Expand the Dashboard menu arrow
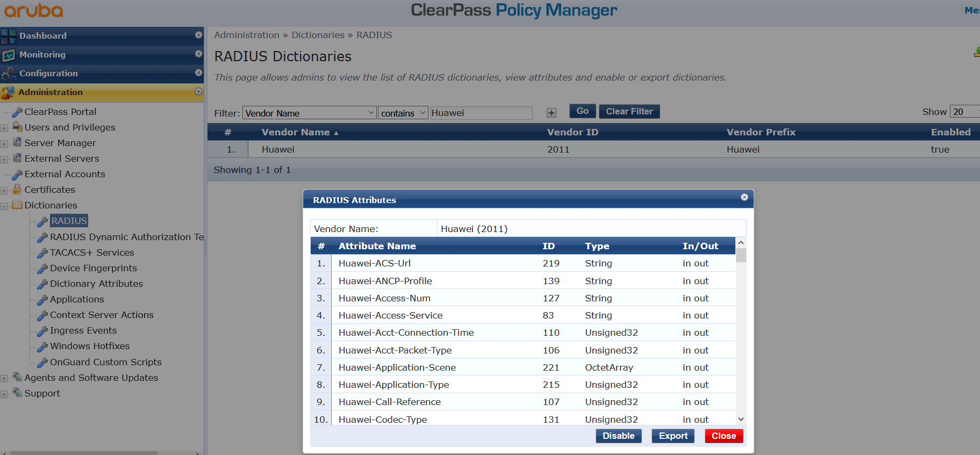Viewport: 980px width, 455px height. pyautogui.click(x=198, y=35)
